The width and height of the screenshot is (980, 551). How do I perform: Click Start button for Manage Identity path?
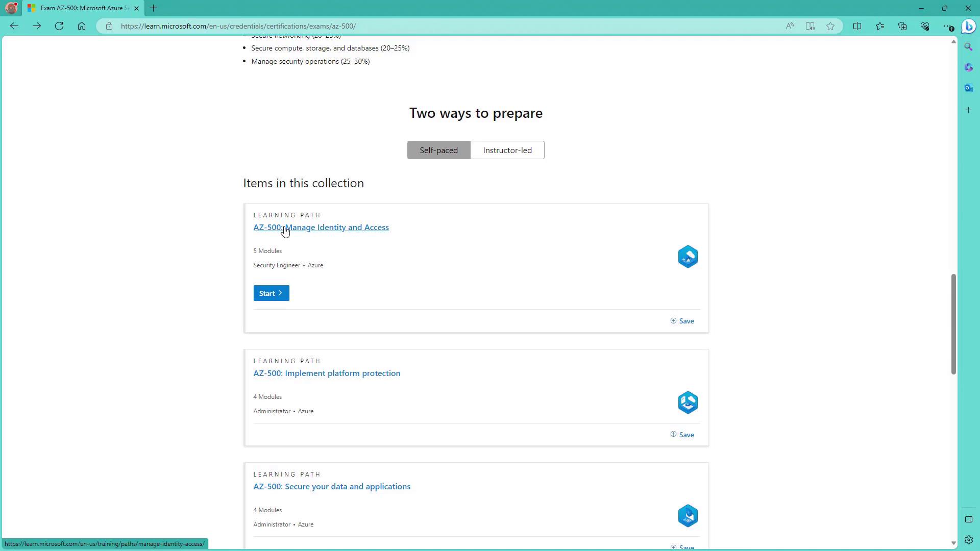coord(271,293)
